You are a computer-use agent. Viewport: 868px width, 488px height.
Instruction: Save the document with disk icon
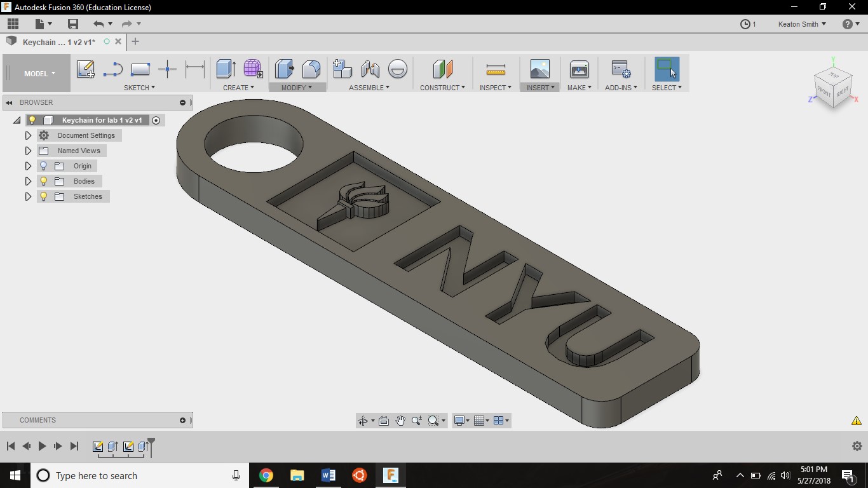point(73,24)
